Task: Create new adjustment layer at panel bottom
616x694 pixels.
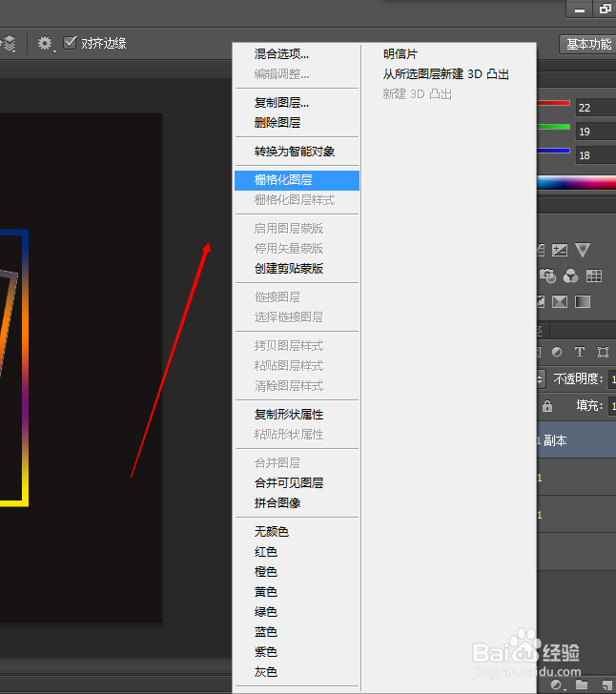Action: [x=558, y=685]
